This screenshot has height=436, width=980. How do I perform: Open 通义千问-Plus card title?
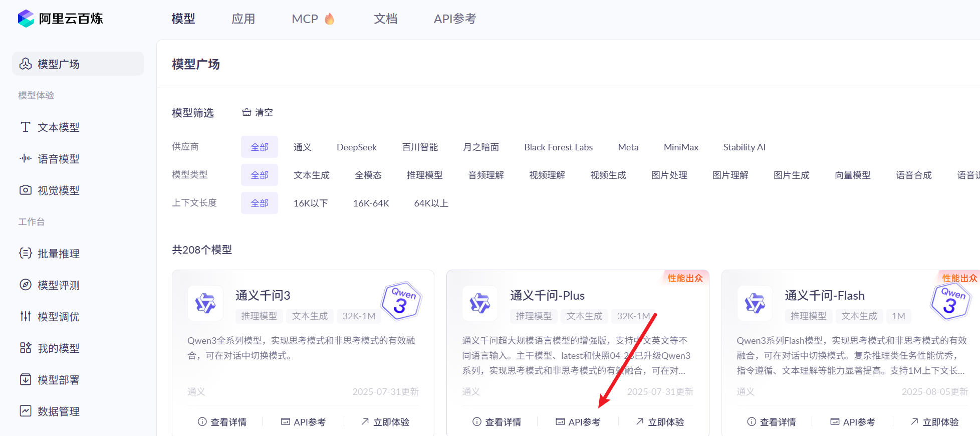[x=548, y=295]
